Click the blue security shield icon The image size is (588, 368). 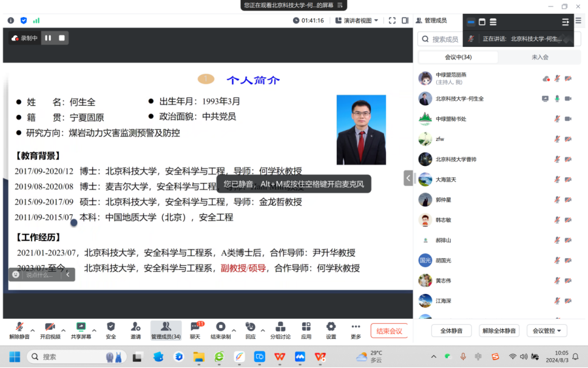tap(24, 21)
